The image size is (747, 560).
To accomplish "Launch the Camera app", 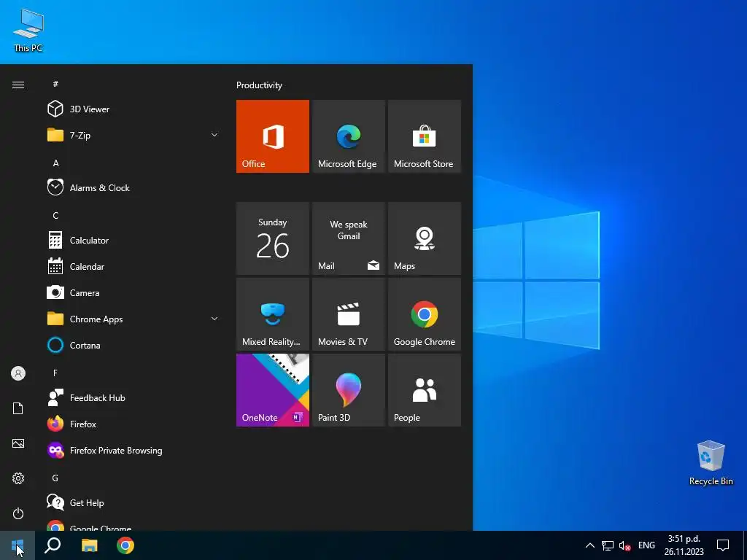I will 133,293.
